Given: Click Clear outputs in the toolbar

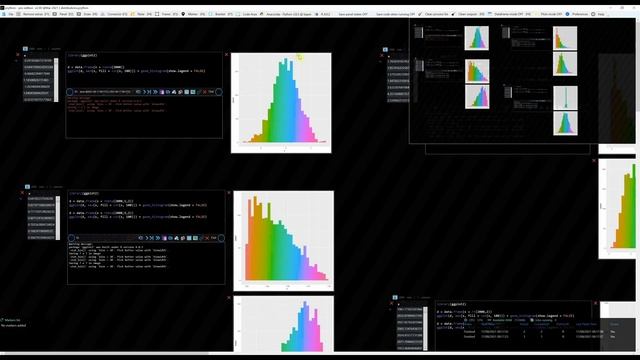Looking at the screenshot, I should point(468,14).
